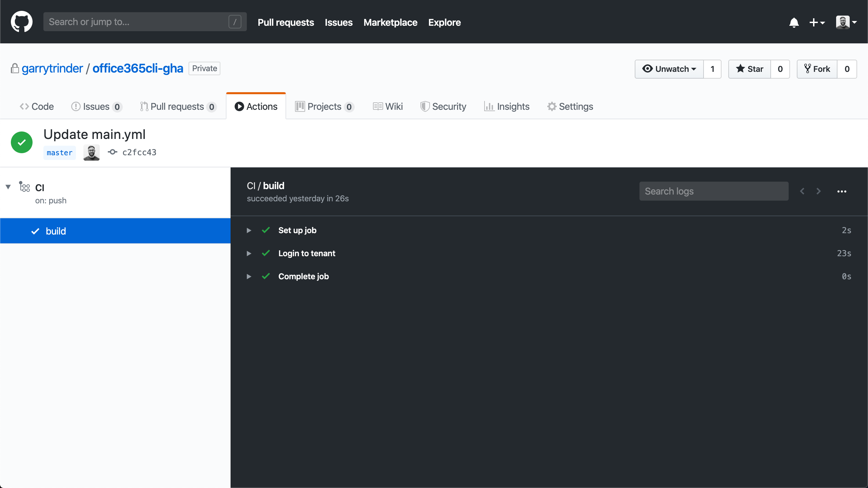The height and width of the screenshot is (488, 868).
Task: Open commit c2fcc43
Action: pos(139,152)
